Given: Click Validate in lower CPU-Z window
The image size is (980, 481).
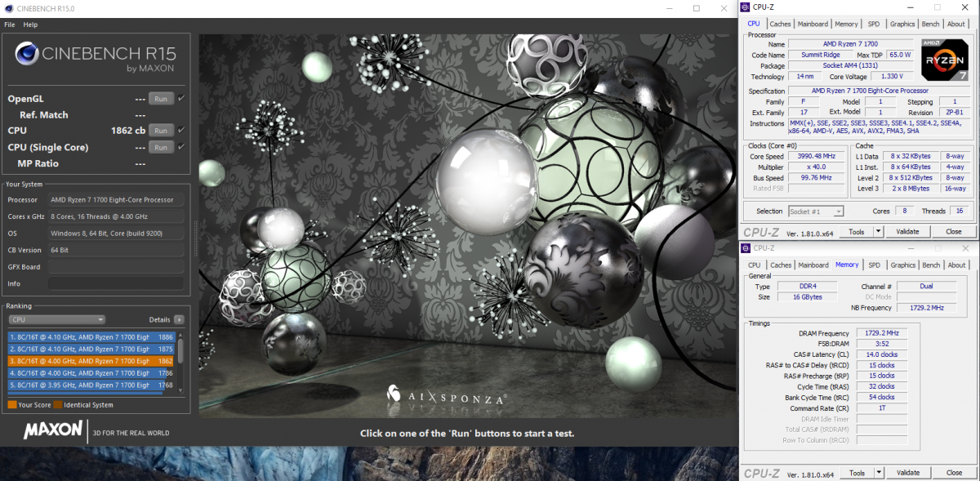Looking at the screenshot, I should pos(907,473).
